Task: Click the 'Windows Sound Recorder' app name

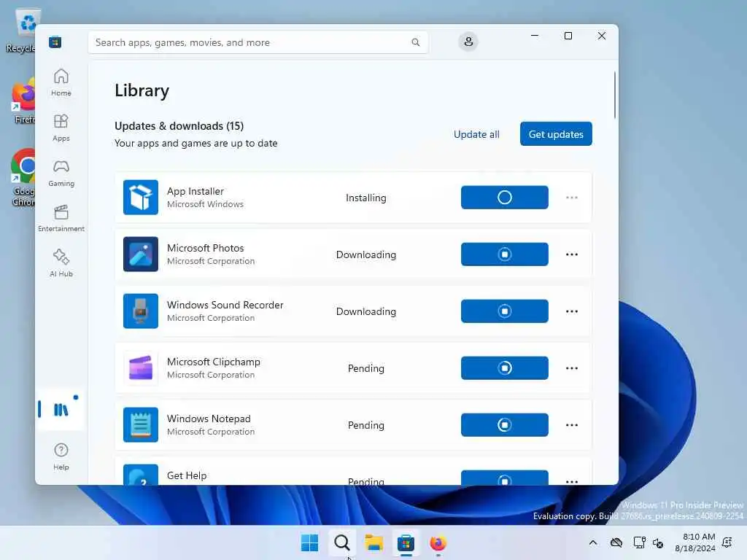Action: click(225, 305)
